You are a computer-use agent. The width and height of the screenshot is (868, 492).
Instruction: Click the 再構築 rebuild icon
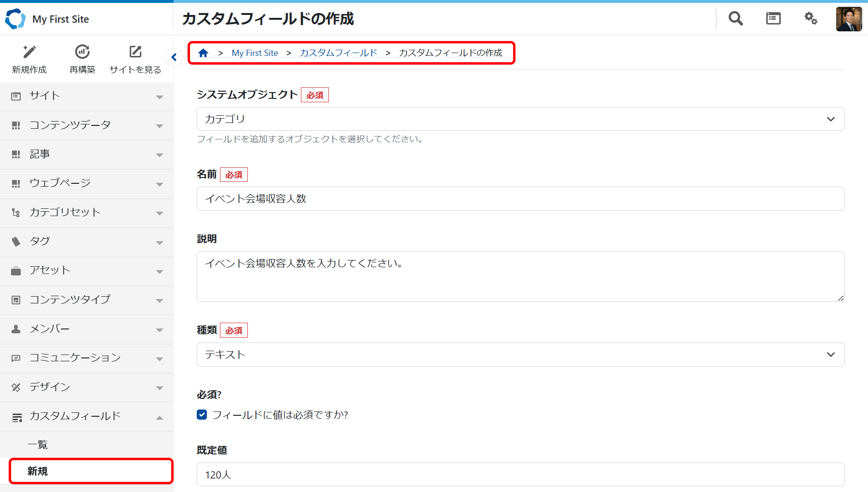pos(82,52)
